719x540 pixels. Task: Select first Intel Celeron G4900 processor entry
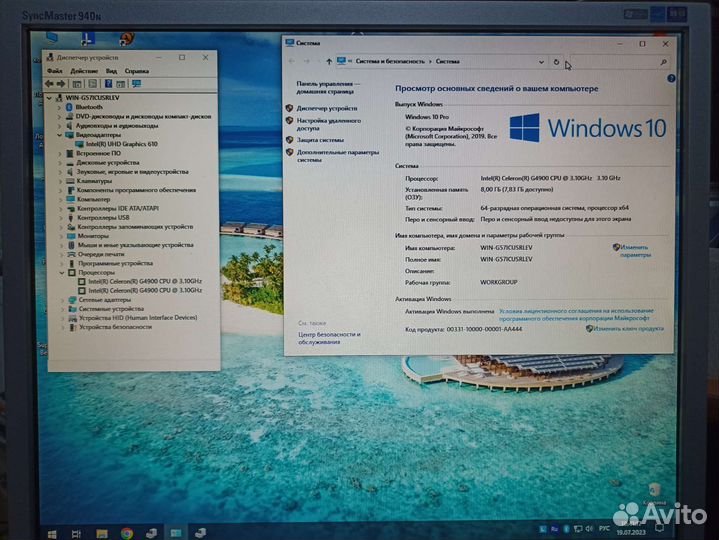(x=145, y=281)
